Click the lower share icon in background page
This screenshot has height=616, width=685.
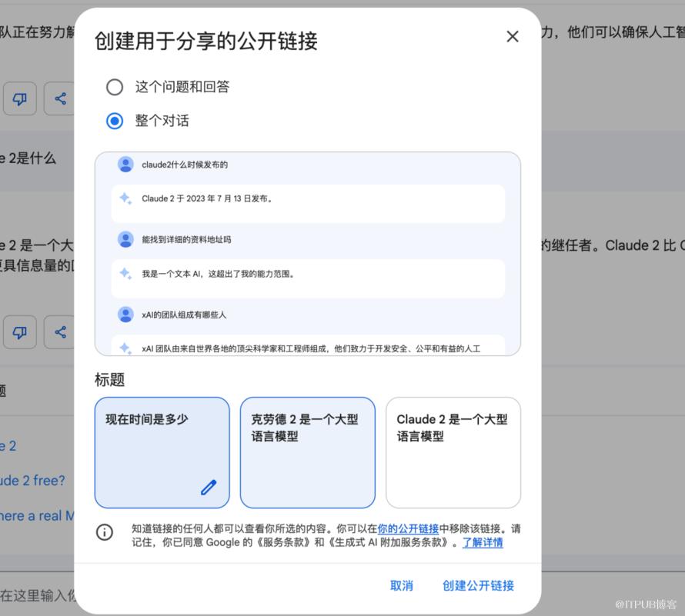click(x=60, y=332)
